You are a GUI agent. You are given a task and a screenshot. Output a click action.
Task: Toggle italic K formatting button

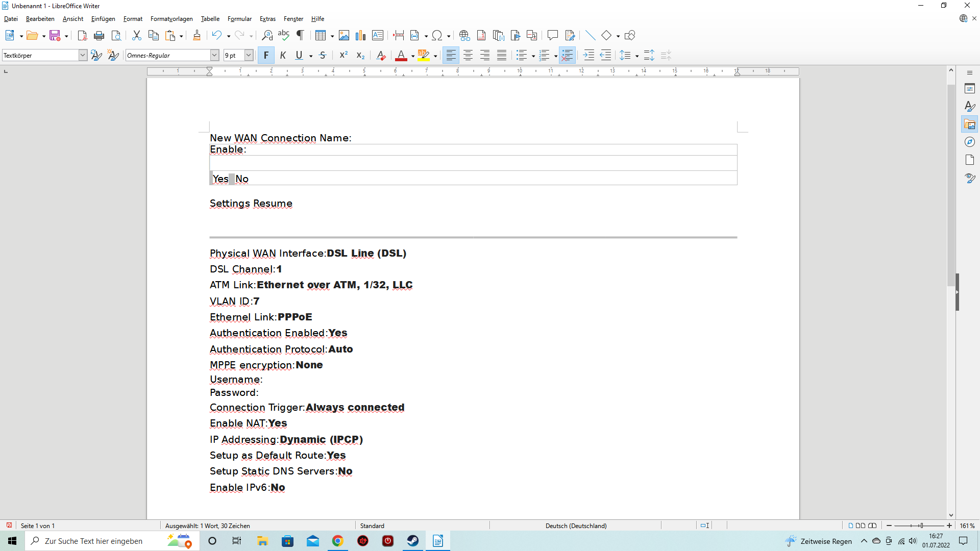click(x=283, y=56)
